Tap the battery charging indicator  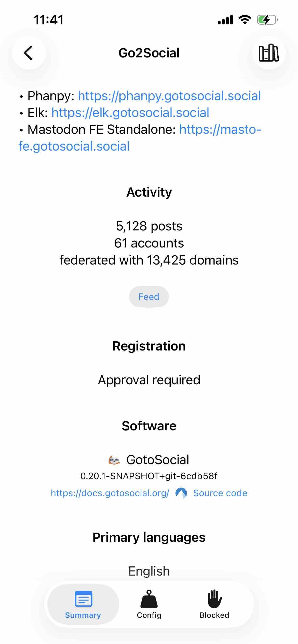coord(267,20)
